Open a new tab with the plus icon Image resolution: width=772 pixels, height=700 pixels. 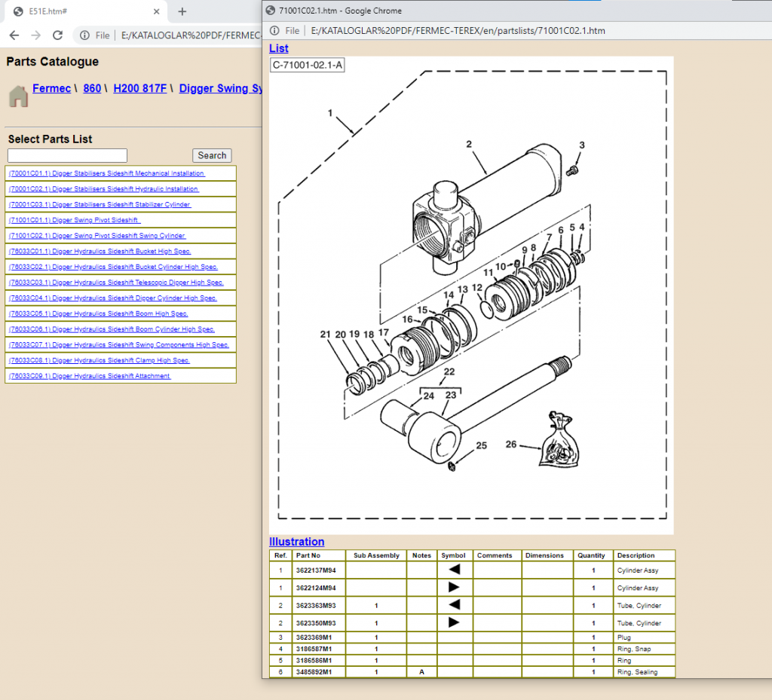click(182, 12)
